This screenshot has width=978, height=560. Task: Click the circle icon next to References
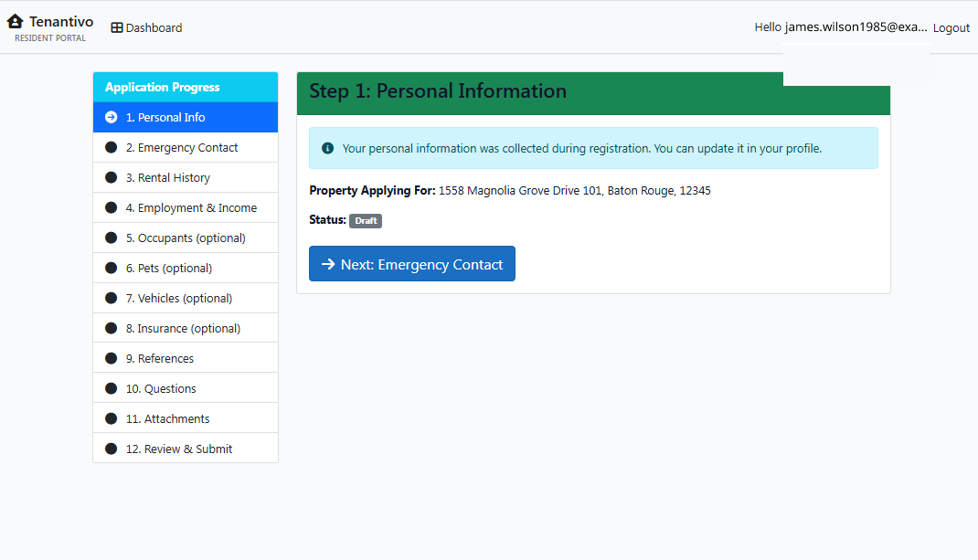(111, 358)
